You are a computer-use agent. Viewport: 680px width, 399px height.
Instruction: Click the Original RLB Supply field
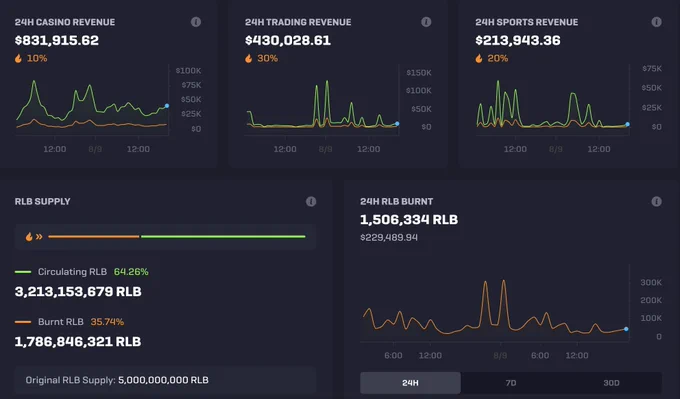166,380
